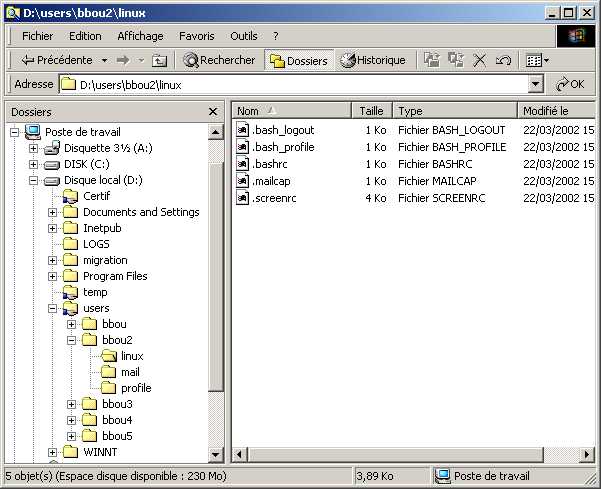This screenshot has width=601, height=489.
Task: Open the Views dropdown button
Action: [x=537, y=61]
